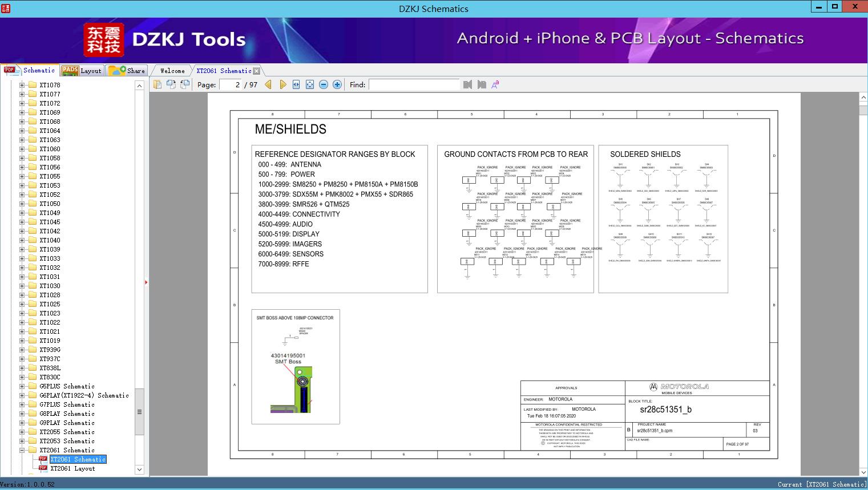
Task: Click the copy page icon in toolbar
Action: point(158,84)
